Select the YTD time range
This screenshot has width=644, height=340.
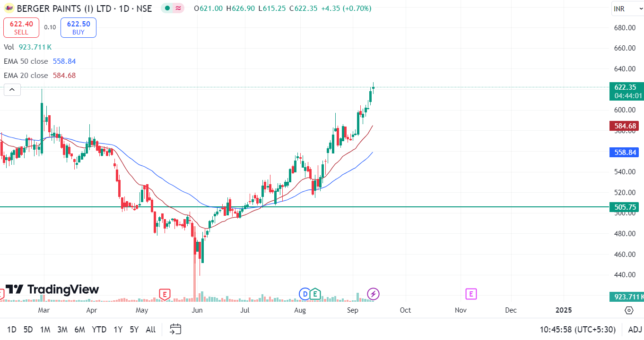tap(99, 330)
